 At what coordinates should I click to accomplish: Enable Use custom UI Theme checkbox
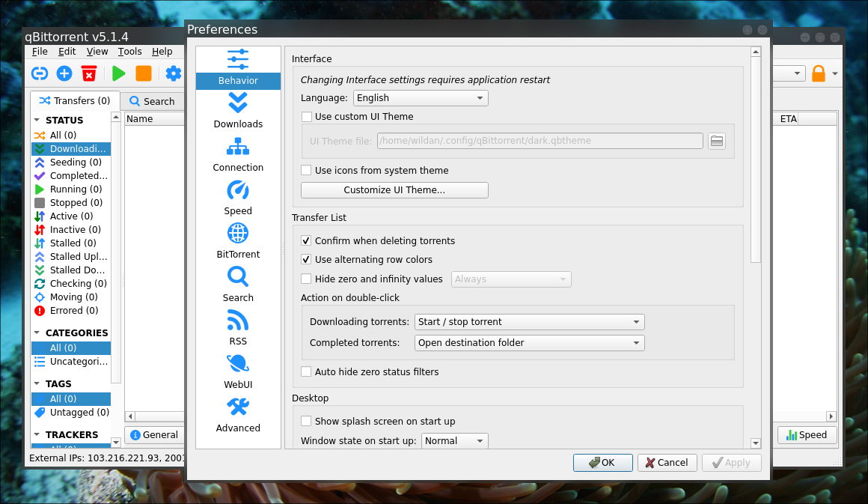[x=306, y=117]
